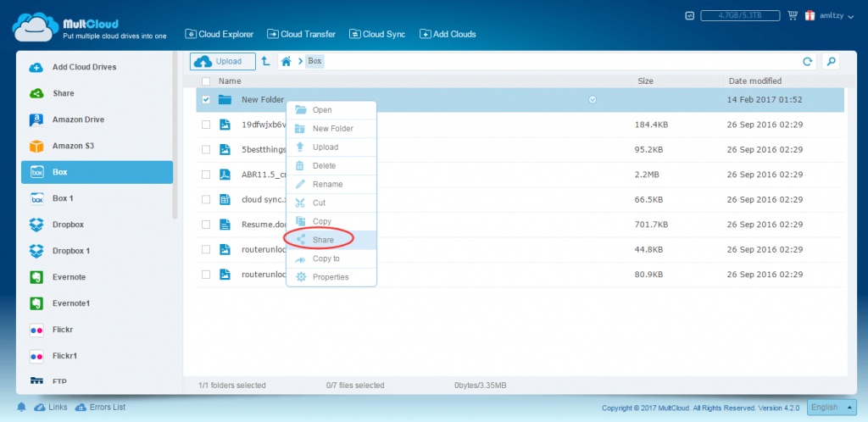The image size is (868, 422).
Task: Sort by the Size column header
Action: pyautogui.click(x=645, y=81)
